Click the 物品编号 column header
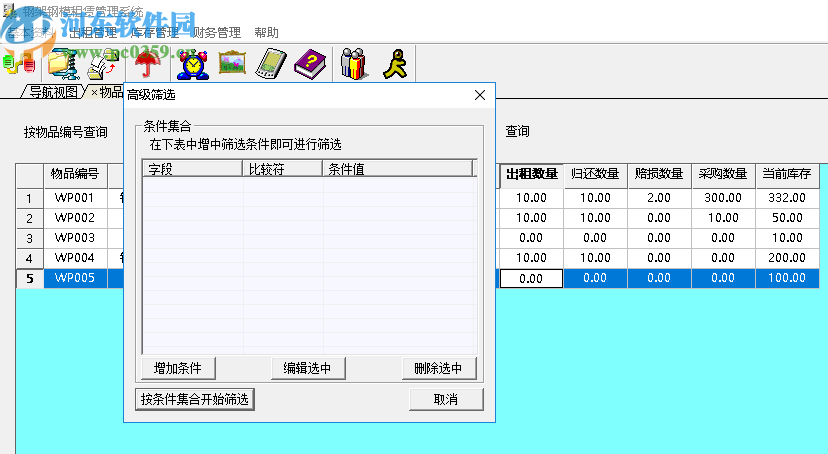Screen dimensions: 828x454 coord(75,174)
